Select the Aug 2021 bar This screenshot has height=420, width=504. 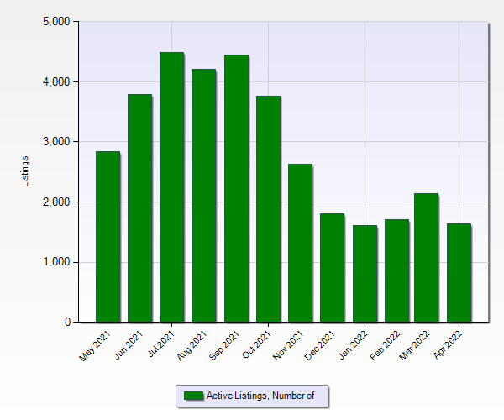click(203, 196)
